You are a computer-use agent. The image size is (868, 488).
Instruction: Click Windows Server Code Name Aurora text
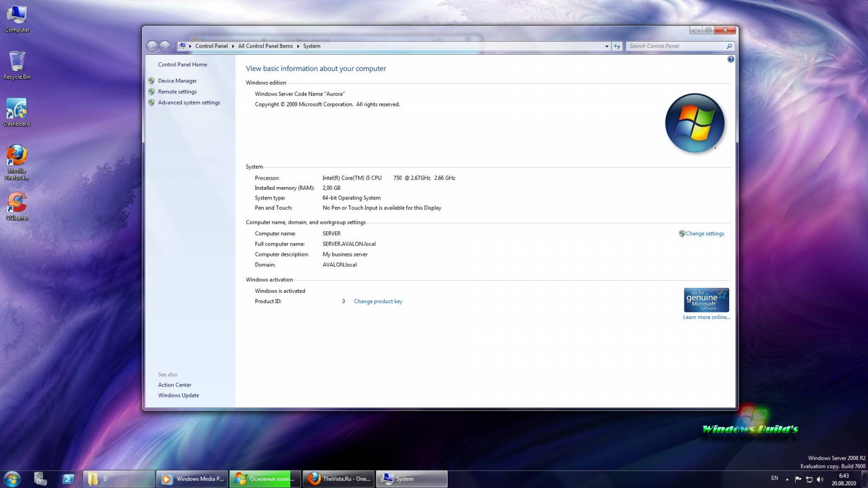click(x=299, y=94)
